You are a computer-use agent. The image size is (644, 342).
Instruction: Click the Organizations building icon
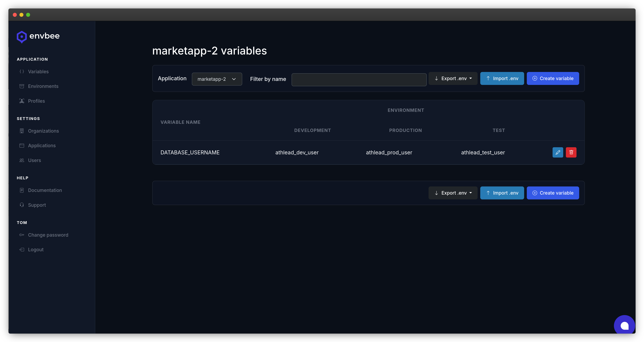tap(22, 131)
